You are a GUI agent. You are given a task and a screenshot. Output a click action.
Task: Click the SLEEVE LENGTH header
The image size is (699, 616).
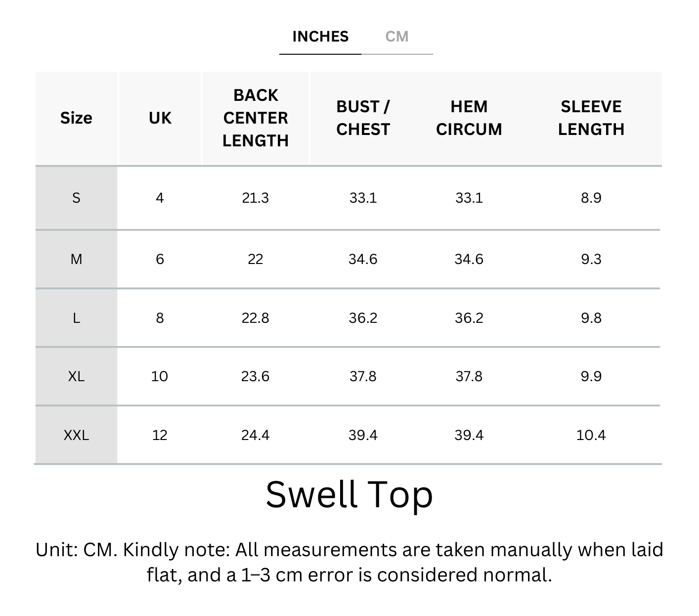coord(591,118)
